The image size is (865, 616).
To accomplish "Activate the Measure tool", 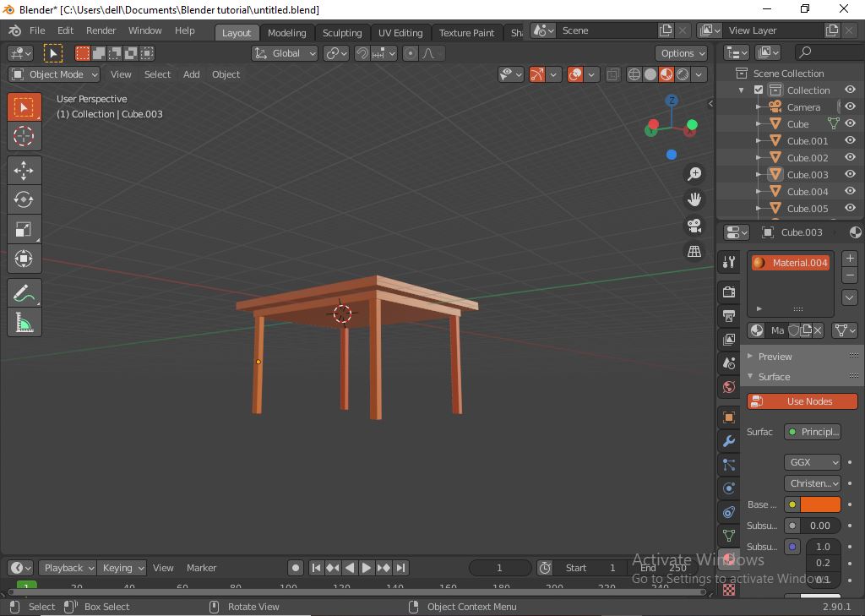I will [24, 322].
